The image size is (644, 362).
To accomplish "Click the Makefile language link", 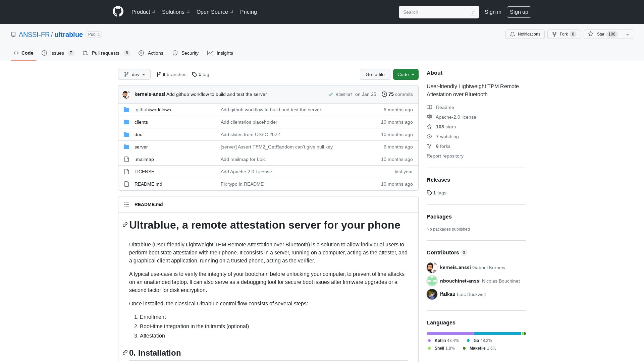I will point(479,348).
